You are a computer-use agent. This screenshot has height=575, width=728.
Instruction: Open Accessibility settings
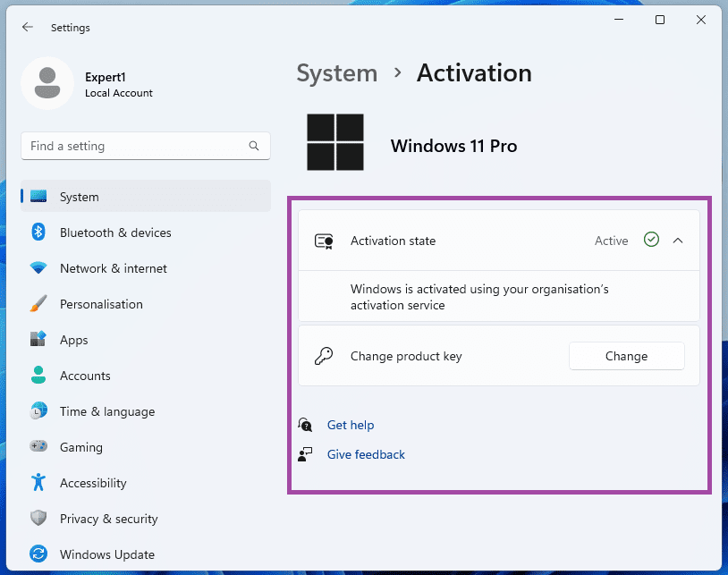coord(146,482)
